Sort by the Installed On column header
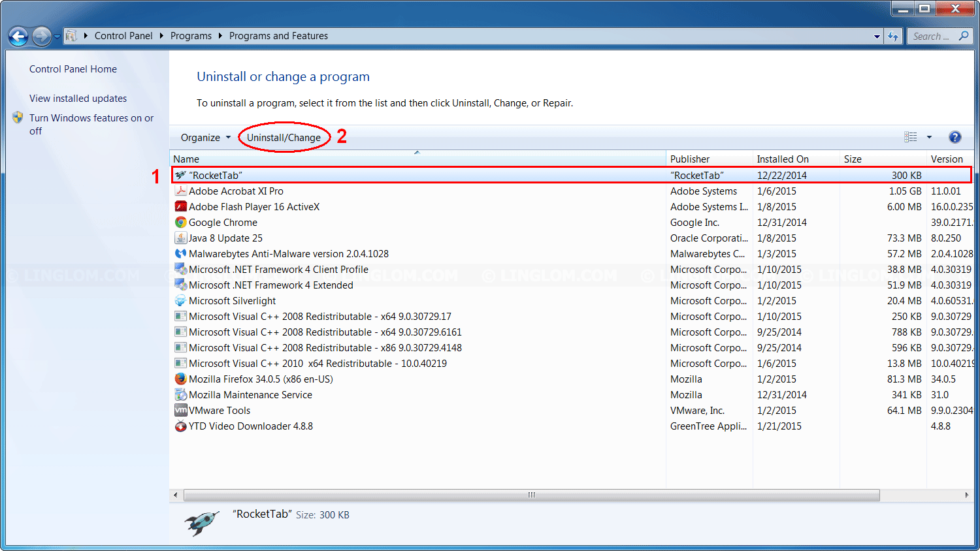This screenshot has width=980, height=551. click(x=796, y=159)
